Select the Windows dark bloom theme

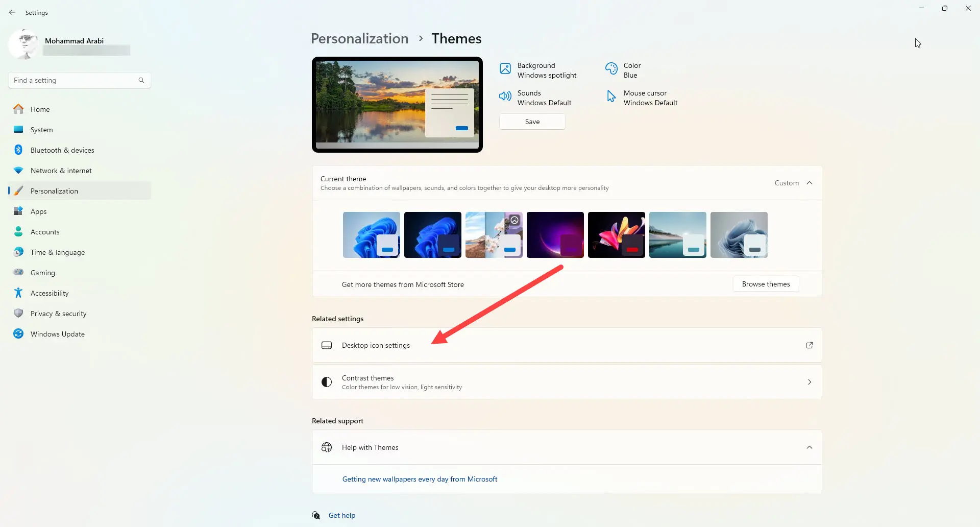(x=433, y=235)
